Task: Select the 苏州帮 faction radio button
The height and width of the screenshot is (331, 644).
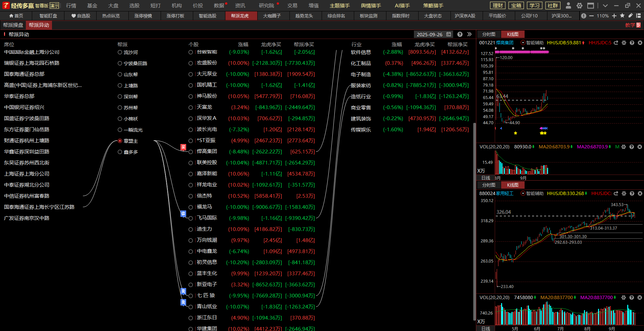Action: click(120, 107)
